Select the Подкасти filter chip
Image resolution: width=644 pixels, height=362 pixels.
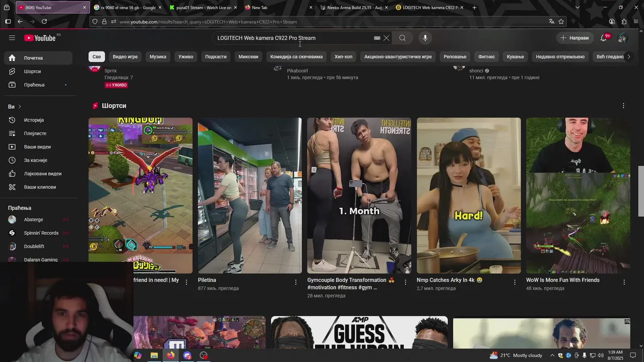pyautogui.click(x=216, y=57)
